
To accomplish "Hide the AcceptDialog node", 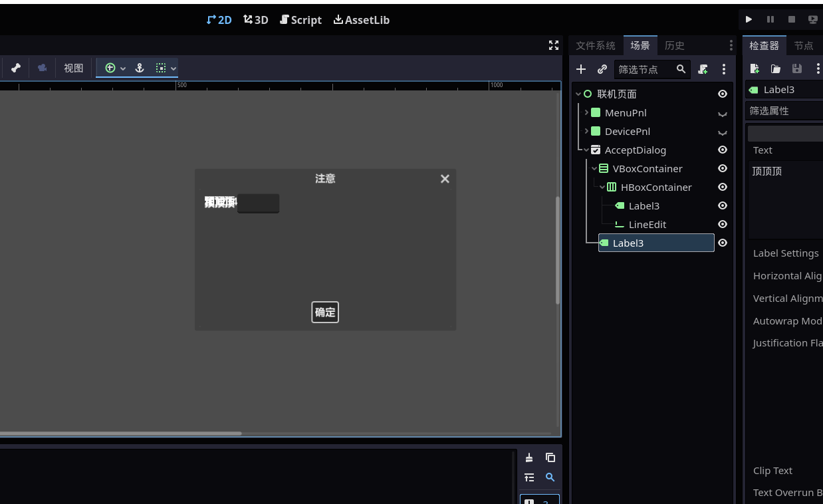I will pyautogui.click(x=722, y=150).
